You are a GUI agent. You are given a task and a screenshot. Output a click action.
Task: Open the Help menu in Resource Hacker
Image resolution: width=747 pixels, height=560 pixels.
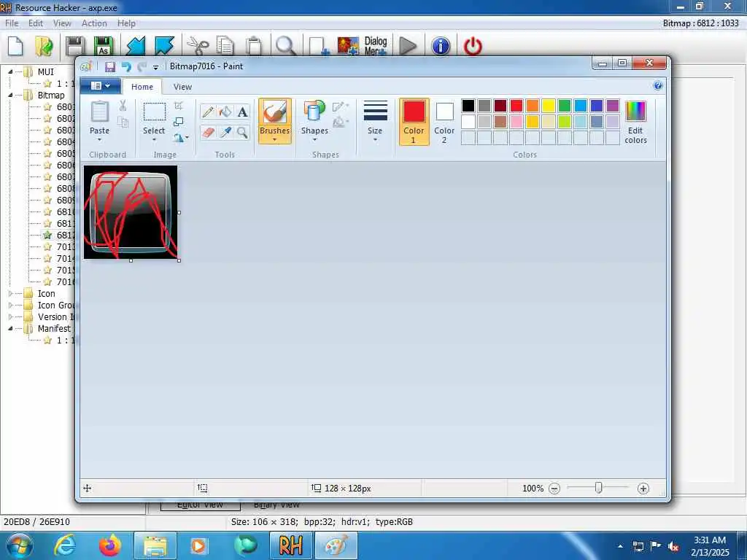(126, 23)
